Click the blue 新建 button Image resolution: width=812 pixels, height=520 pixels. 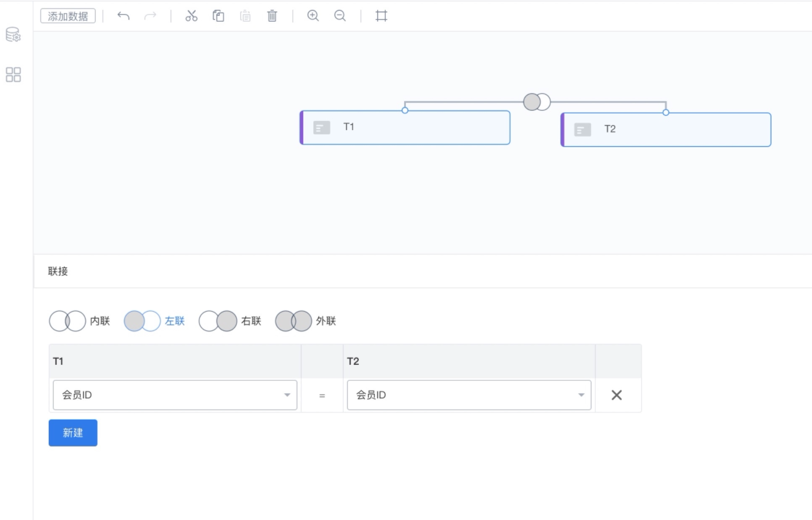[x=73, y=433]
